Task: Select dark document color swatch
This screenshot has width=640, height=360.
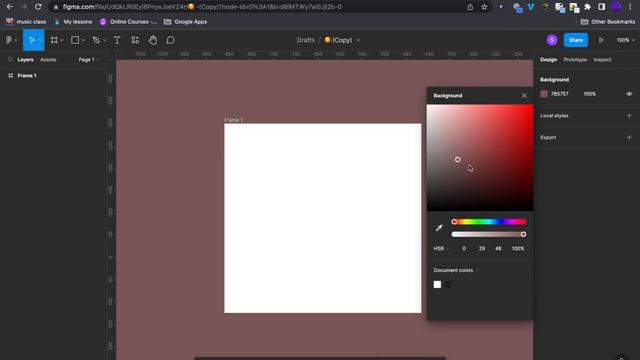Action: pyautogui.click(x=448, y=284)
